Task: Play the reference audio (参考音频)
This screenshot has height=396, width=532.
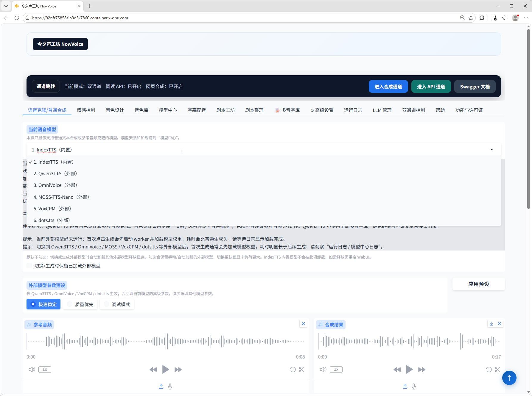Action: [x=166, y=370]
